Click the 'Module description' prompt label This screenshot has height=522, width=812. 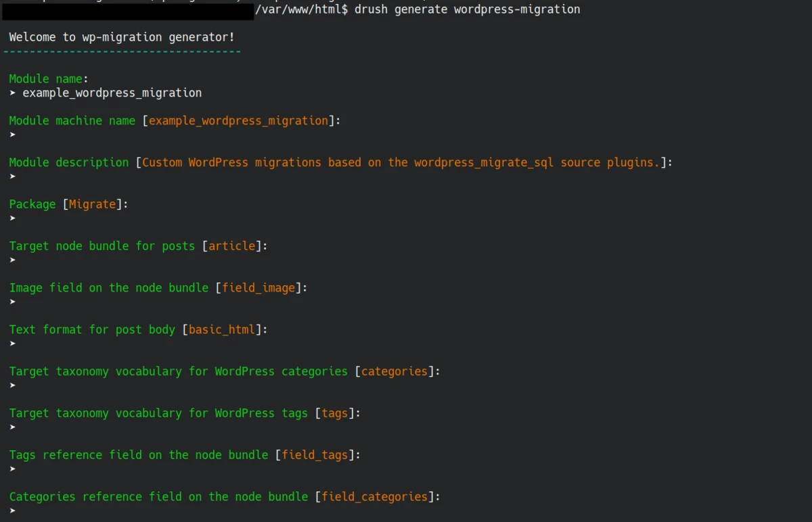click(x=69, y=162)
